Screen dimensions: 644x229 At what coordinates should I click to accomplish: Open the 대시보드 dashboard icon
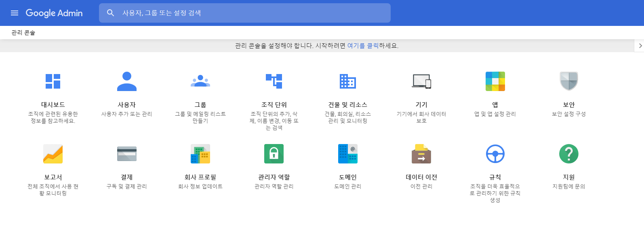click(x=53, y=81)
